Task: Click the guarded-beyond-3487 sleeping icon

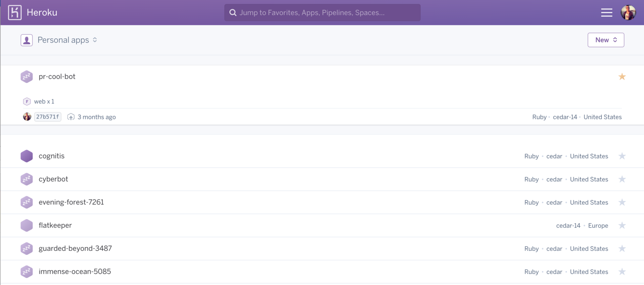Action: pyautogui.click(x=27, y=248)
